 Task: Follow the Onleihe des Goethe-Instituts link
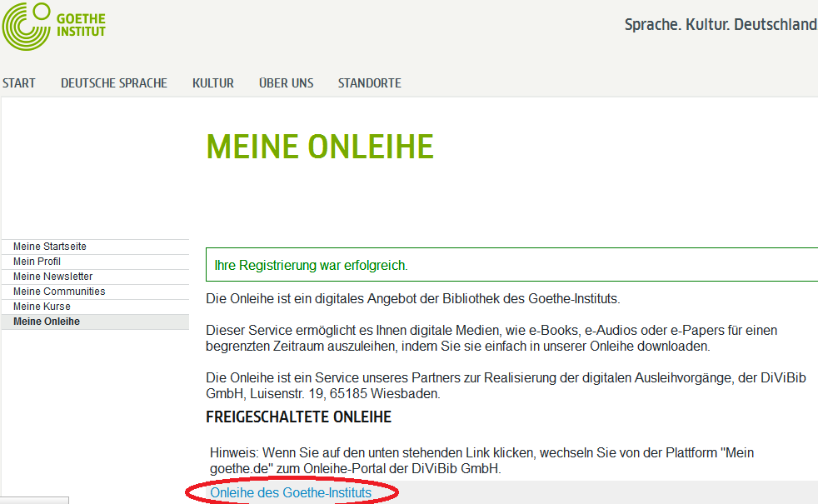point(291,492)
